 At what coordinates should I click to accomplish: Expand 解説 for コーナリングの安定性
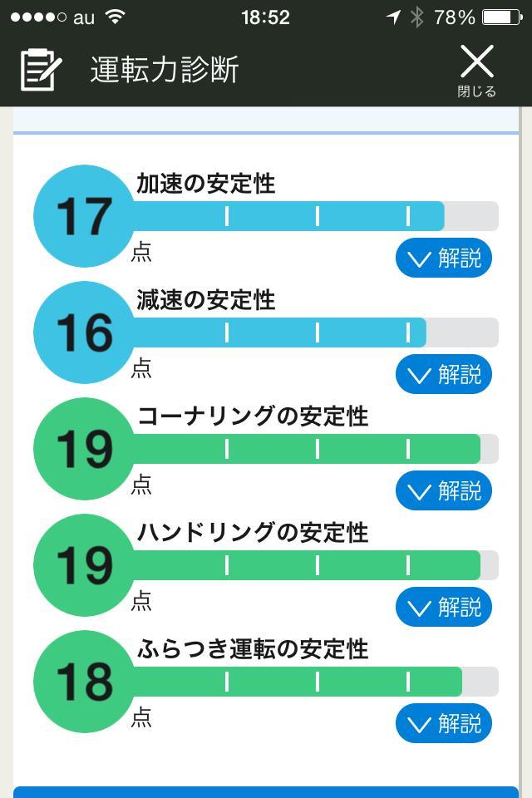443,490
